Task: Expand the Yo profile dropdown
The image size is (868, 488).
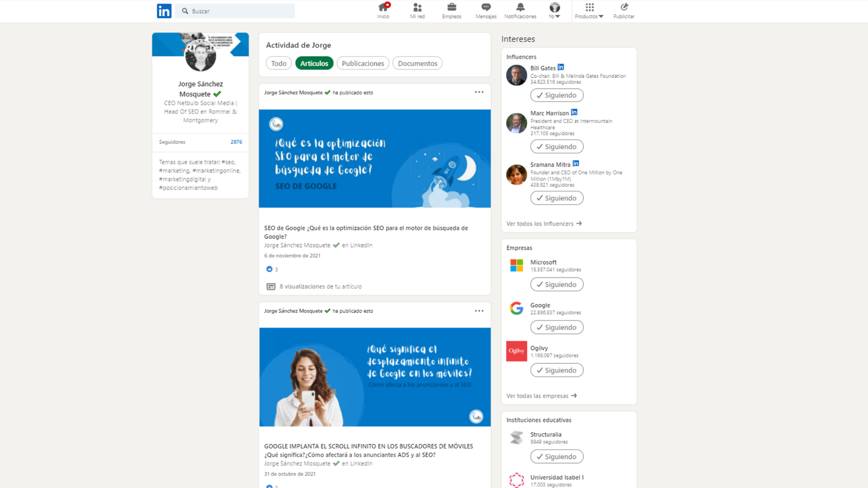Action: coord(554,10)
